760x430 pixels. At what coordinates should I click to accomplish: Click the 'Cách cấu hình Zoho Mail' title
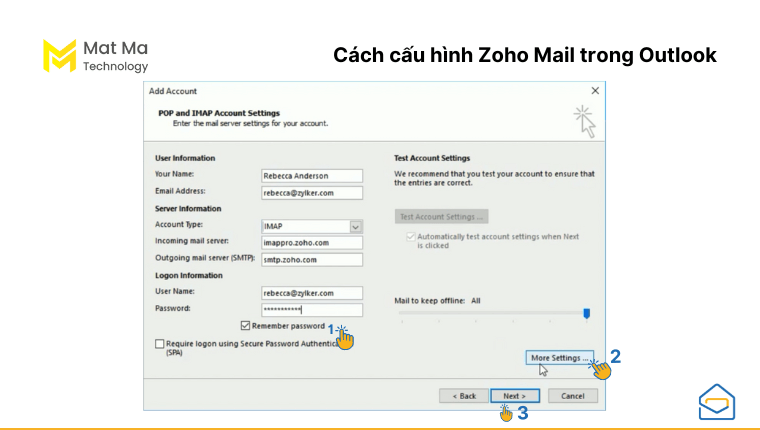coord(524,55)
